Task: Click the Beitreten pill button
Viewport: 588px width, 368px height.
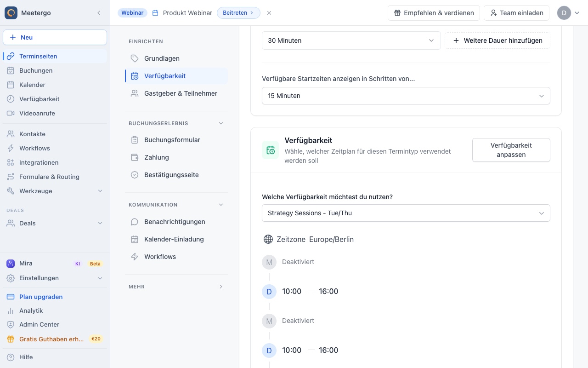Action: 238,13
